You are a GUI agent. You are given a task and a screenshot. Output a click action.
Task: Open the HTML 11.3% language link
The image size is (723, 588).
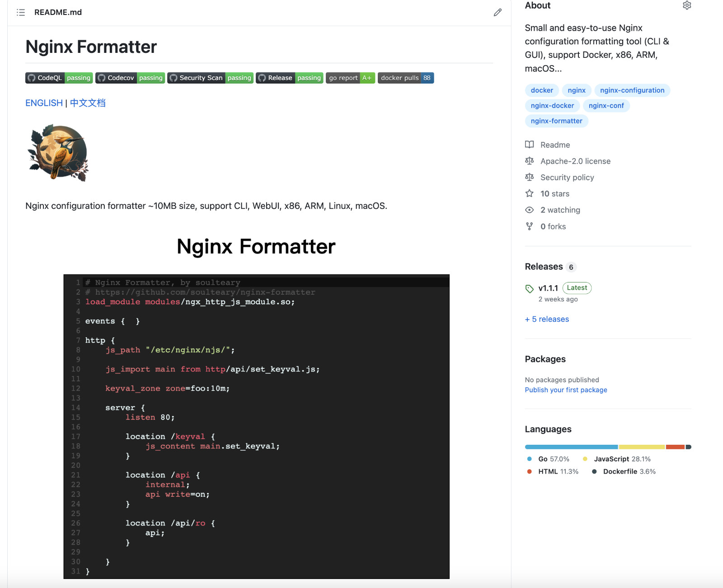pos(553,471)
